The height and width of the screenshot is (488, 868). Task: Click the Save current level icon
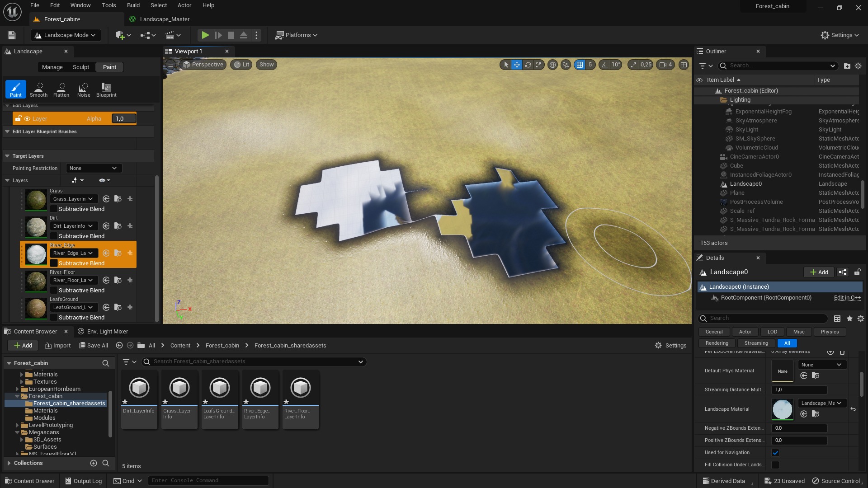[x=12, y=35]
